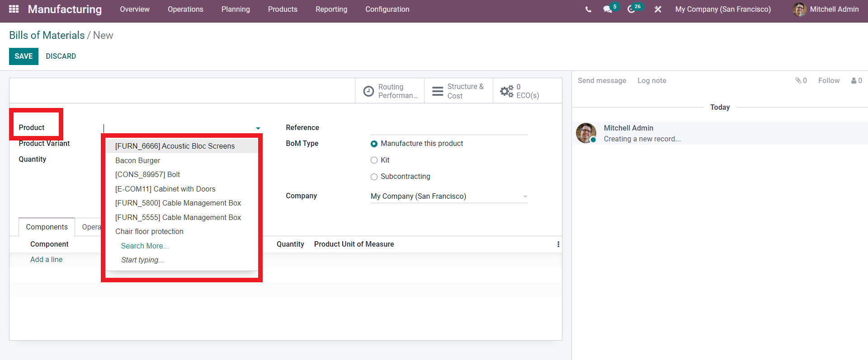Open the conversations icon with badge 5
868x360 pixels.
[x=610, y=9]
